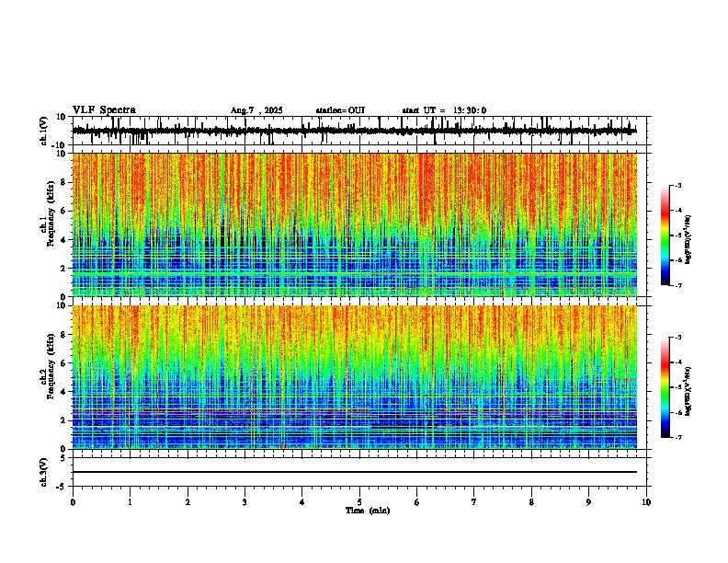Click the ch.1(V) waveform axis label

[x=44, y=131]
